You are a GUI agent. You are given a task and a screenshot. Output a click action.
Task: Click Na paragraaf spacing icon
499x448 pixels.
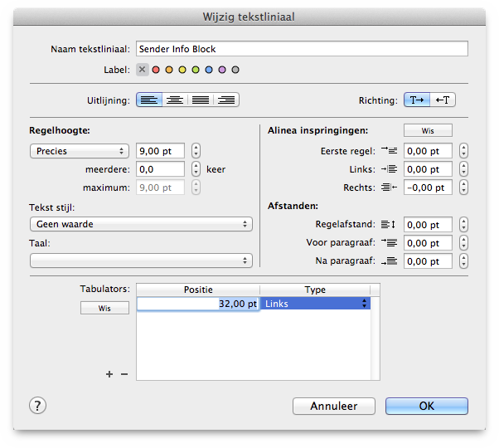(389, 261)
